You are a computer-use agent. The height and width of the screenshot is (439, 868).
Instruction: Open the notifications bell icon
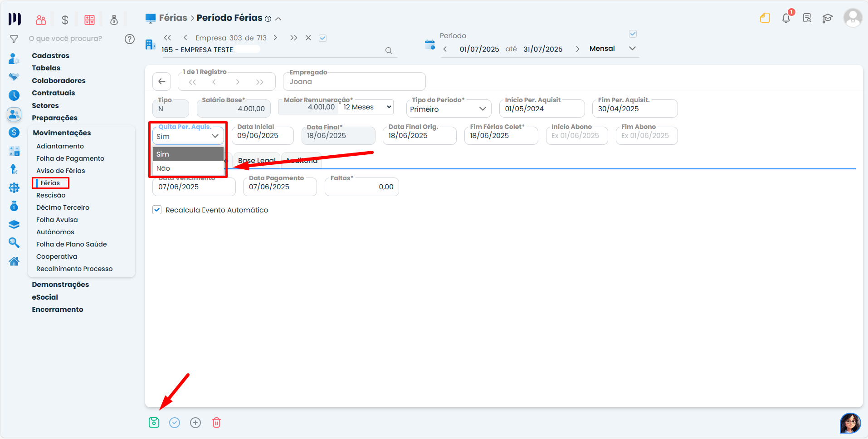pyautogui.click(x=786, y=18)
